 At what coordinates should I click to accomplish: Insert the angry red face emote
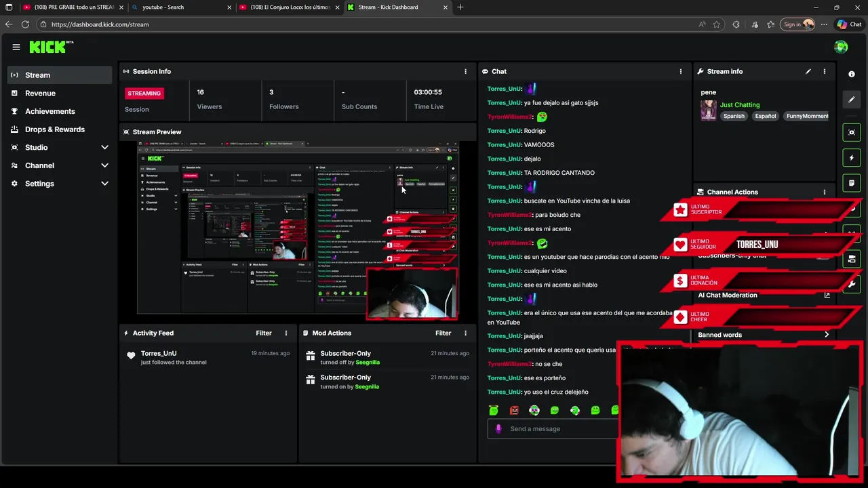(514, 410)
